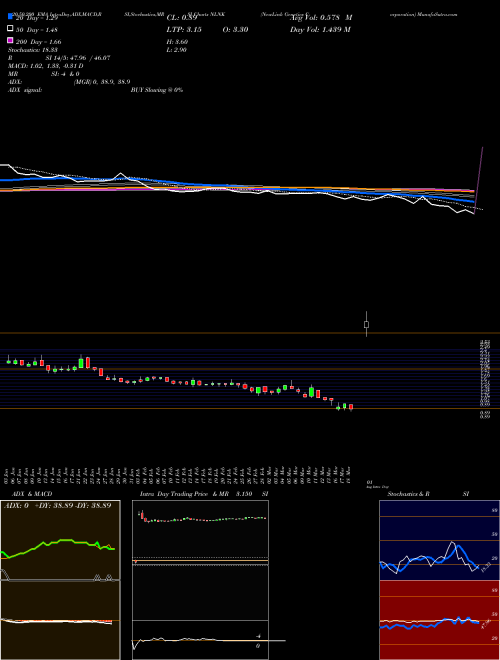Open the ADX green line chart panel
500x660 pixels.
click(60, 540)
